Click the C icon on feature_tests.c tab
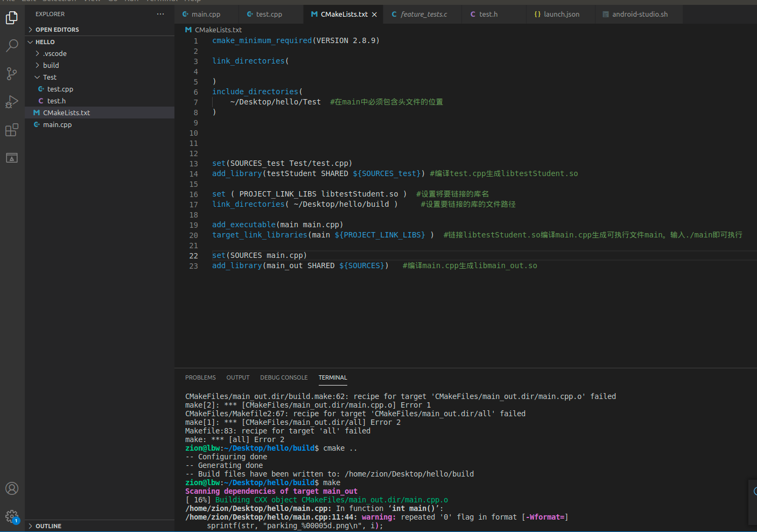The image size is (757, 532). tap(394, 15)
